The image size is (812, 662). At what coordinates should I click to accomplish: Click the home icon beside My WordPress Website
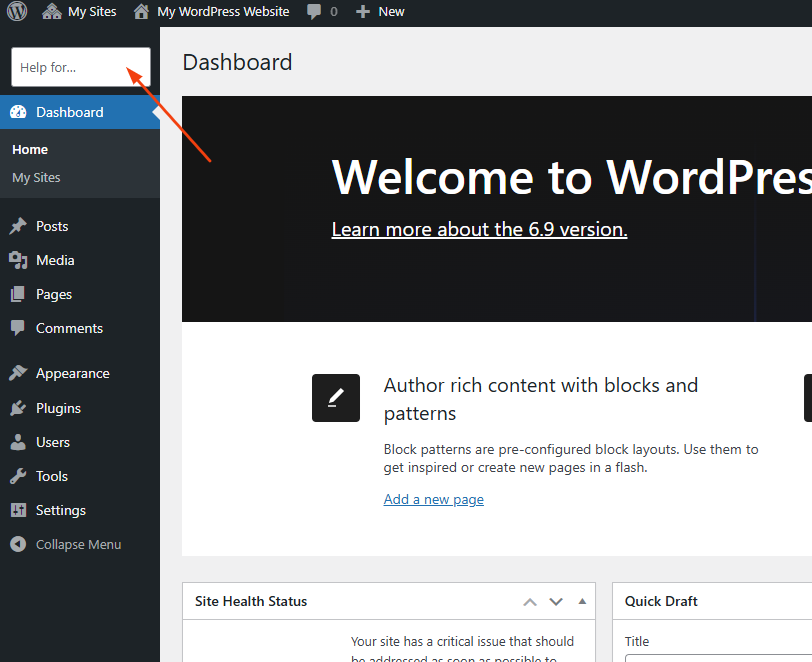click(141, 11)
